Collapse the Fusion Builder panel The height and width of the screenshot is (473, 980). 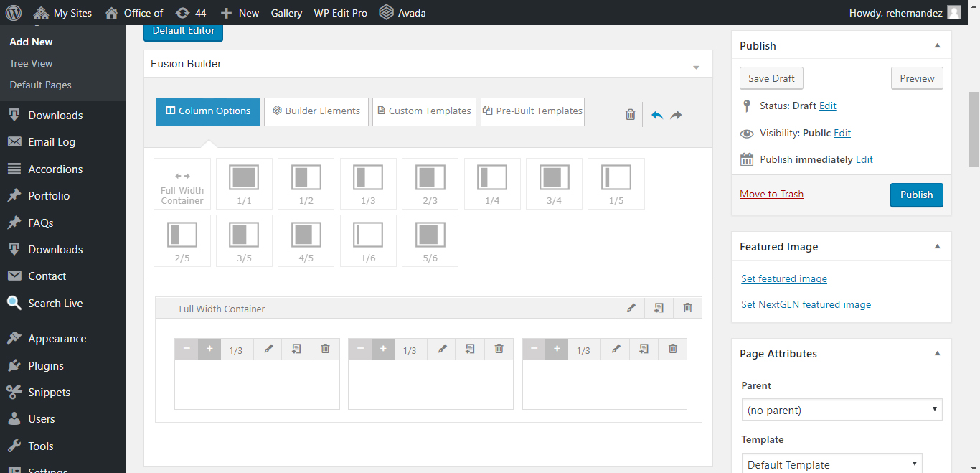click(696, 67)
